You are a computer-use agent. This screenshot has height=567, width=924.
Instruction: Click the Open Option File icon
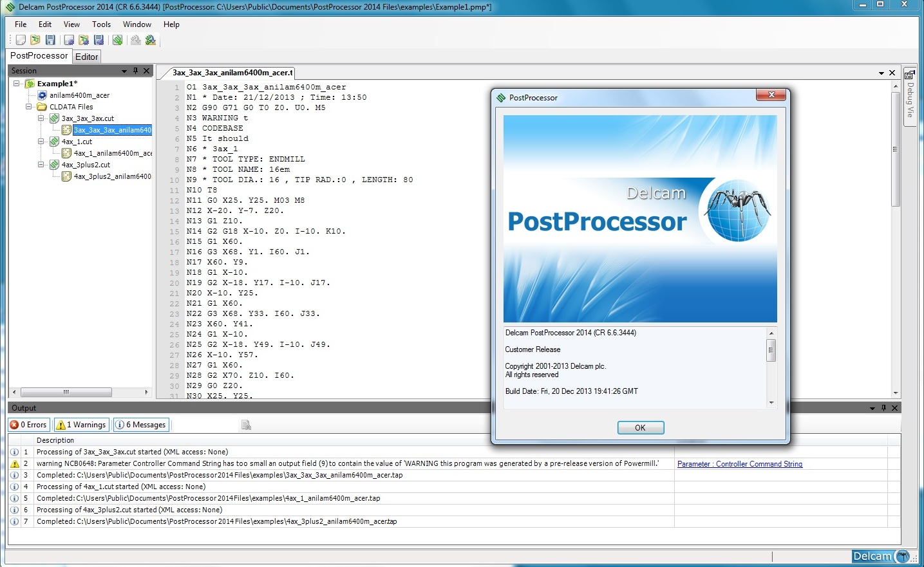click(84, 40)
